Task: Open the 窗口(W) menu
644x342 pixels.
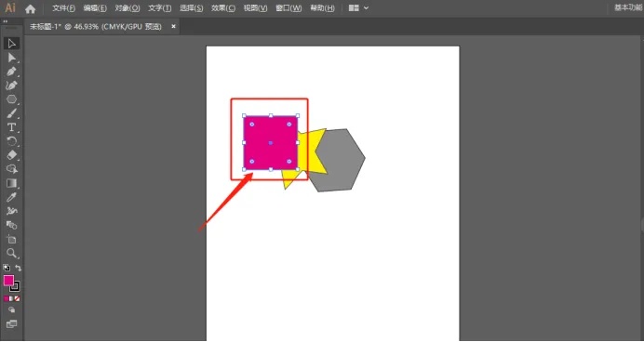Action: 288,8
